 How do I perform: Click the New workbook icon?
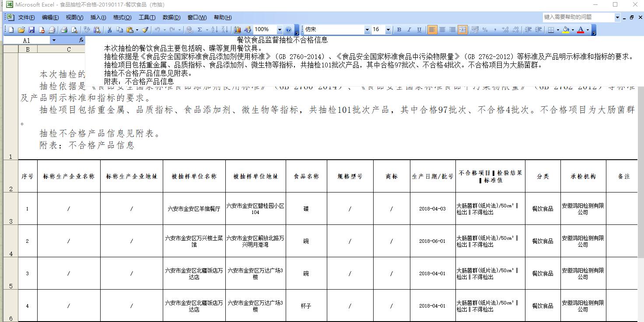(x=11, y=30)
